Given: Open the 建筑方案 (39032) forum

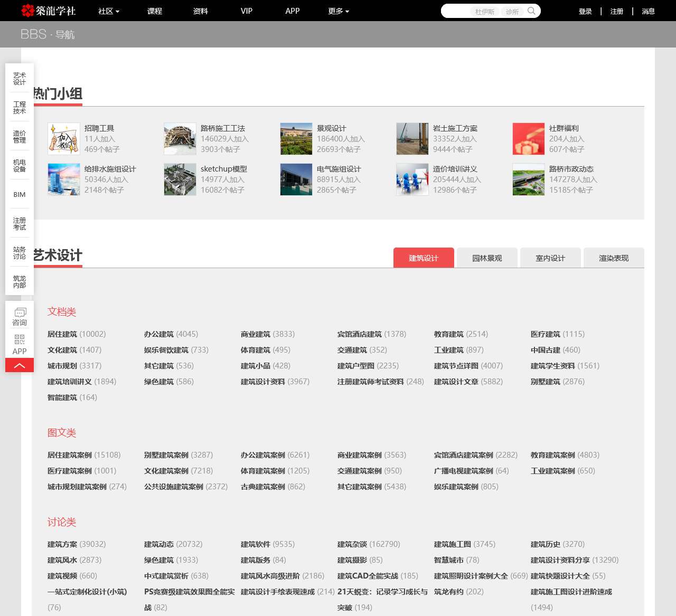Looking at the screenshot, I should [77, 544].
